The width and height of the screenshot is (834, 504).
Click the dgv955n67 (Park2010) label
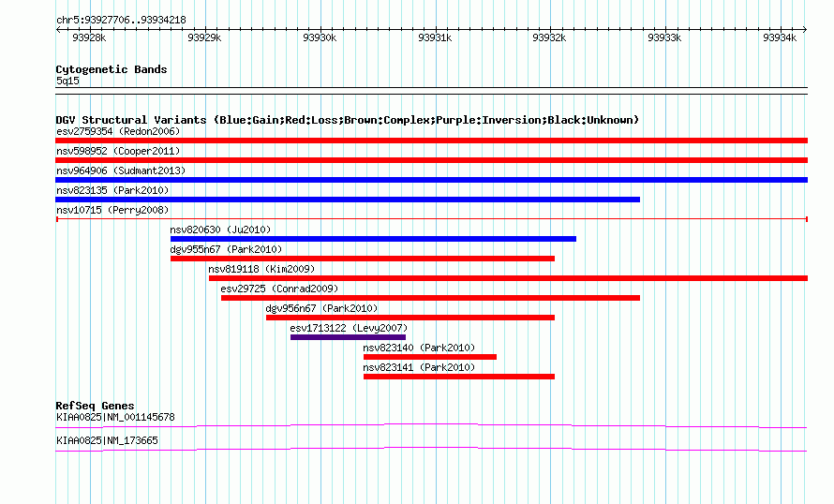[226, 249]
